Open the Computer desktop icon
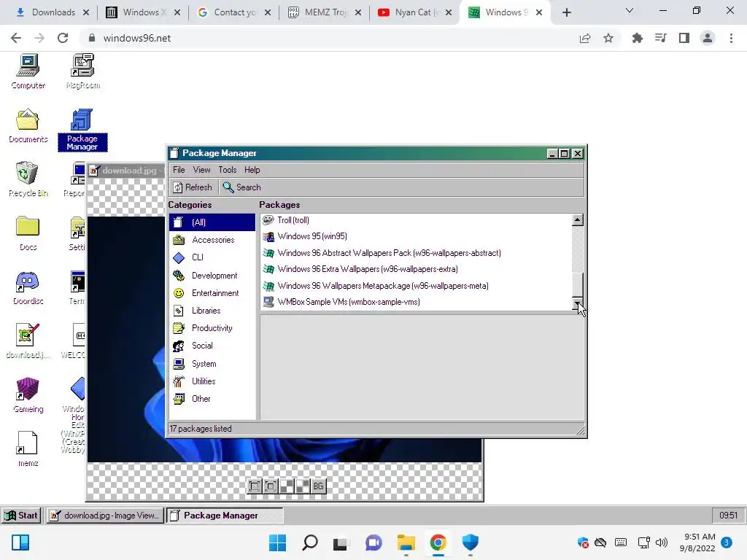The height and width of the screenshot is (560, 747). pyautogui.click(x=28, y=71)
